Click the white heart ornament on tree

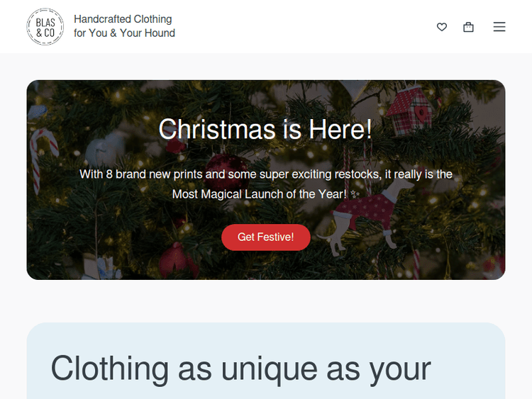pos(105,148)
